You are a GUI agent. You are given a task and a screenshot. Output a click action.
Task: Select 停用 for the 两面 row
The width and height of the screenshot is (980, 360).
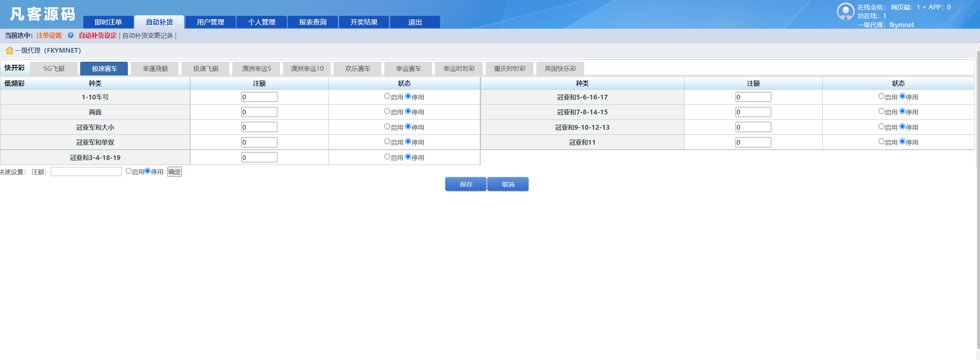409,112
